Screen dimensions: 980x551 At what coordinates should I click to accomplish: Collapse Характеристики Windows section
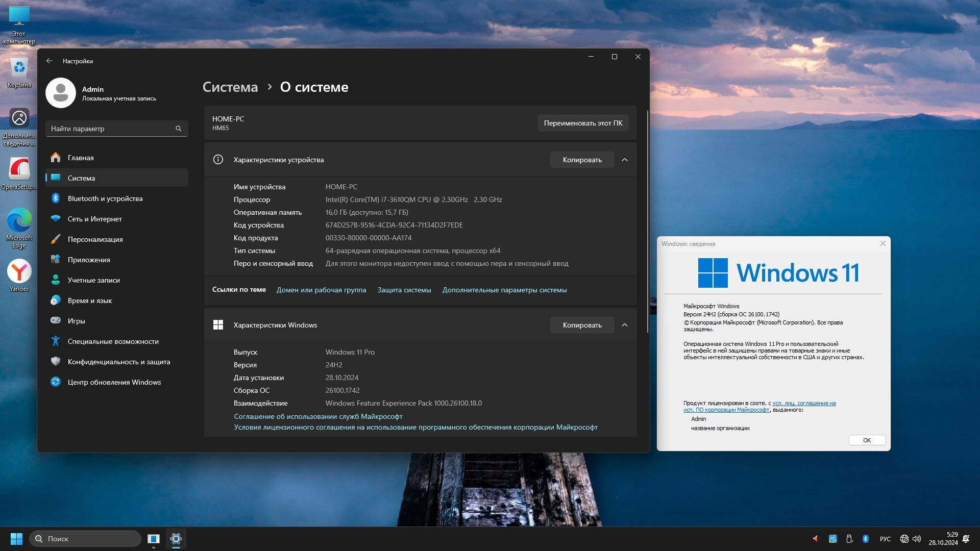pyautogui.click(x=625, y=325)
